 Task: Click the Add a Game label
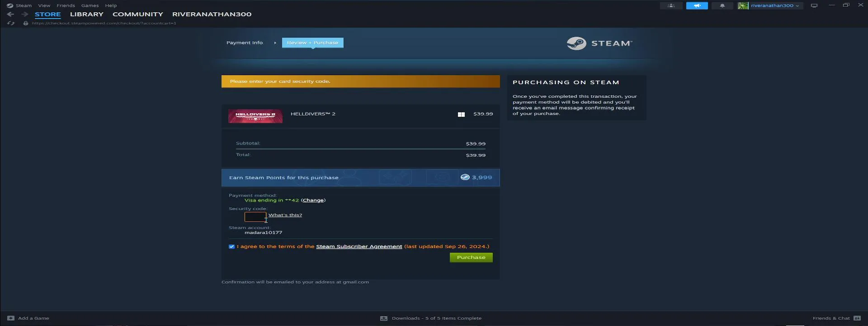coord(33,318)
